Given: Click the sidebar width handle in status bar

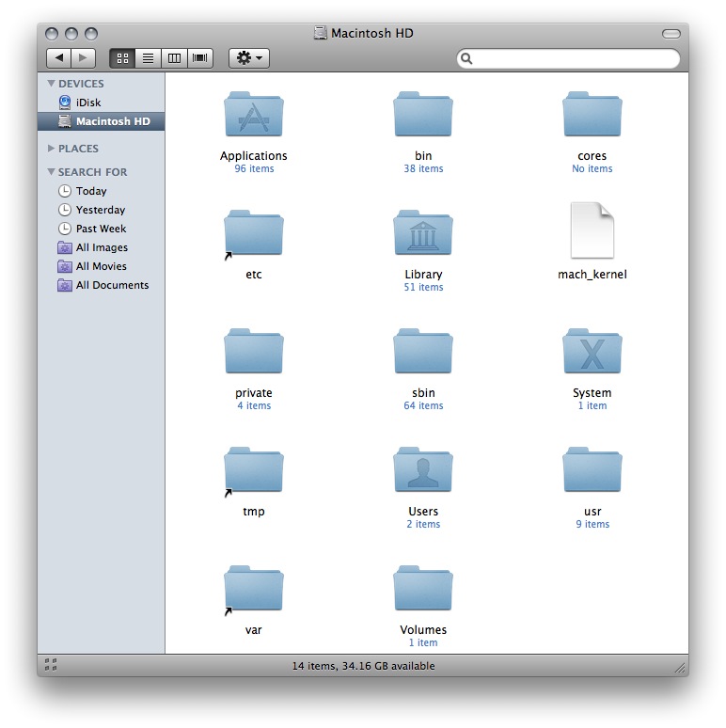Looking at the screenshot, I should tap(51, 664).
